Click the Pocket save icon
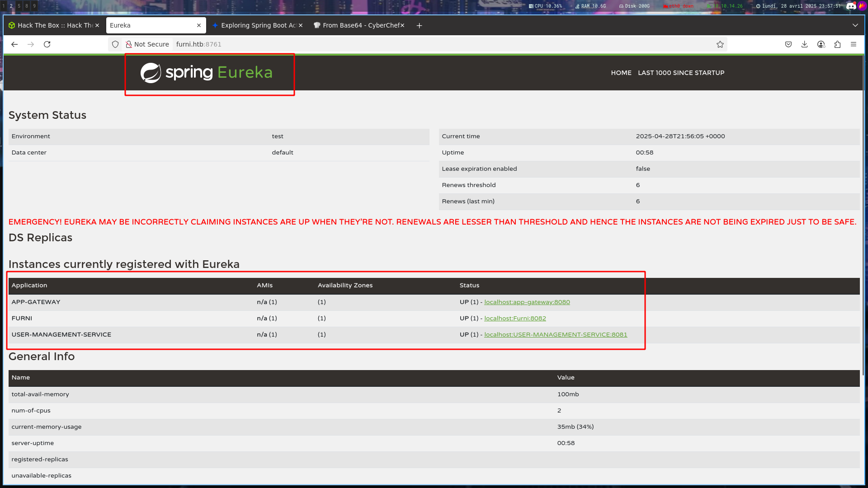The width and height of the screenshot is (868, 488). pos(788,44)
